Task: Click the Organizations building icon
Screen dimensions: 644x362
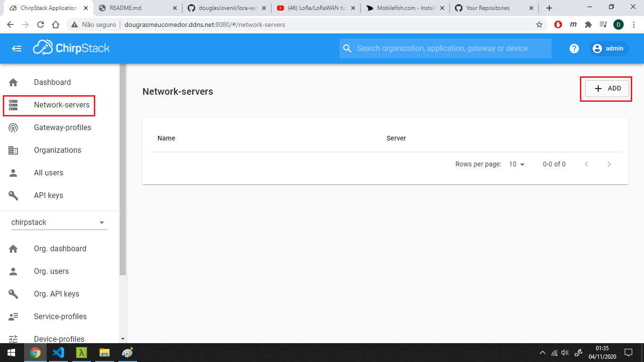Action: 13,150
